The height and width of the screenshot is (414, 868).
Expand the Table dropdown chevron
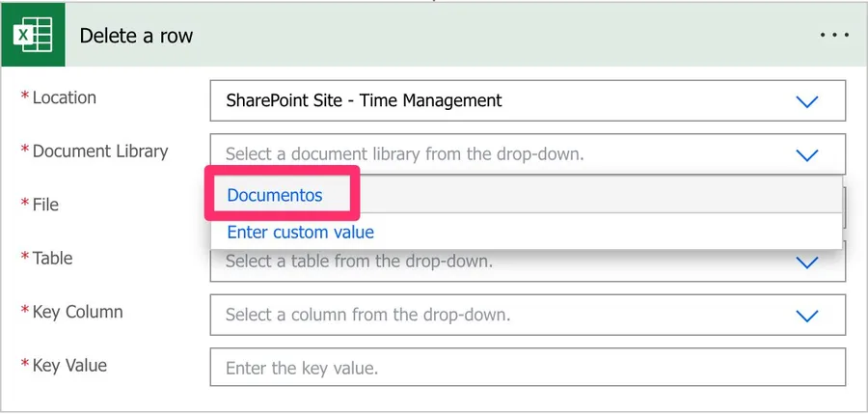click(806, 262)
